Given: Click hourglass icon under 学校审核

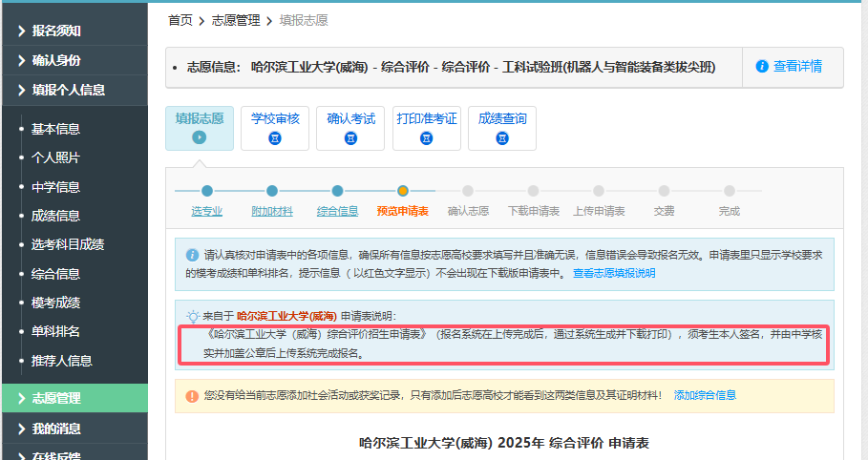Looking at the screenshot, I should pyautogui.click(x=275, y=138).
